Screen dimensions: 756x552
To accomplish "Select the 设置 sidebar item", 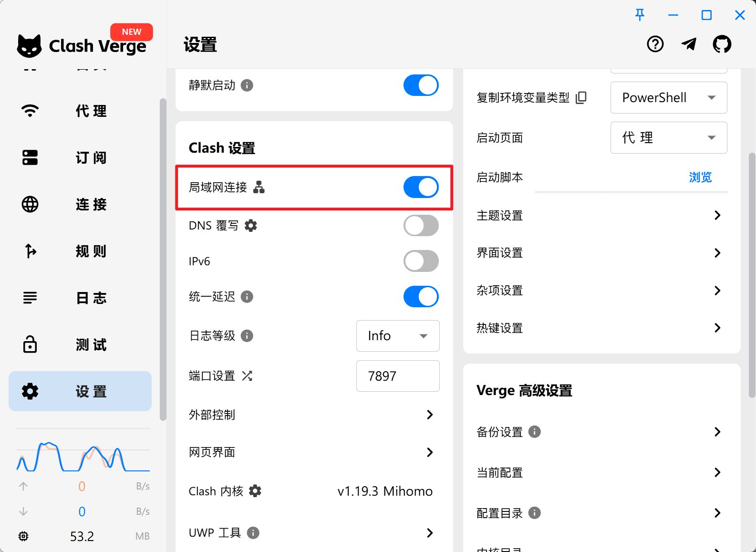I will pyautogui.click(x=80, y=391).
